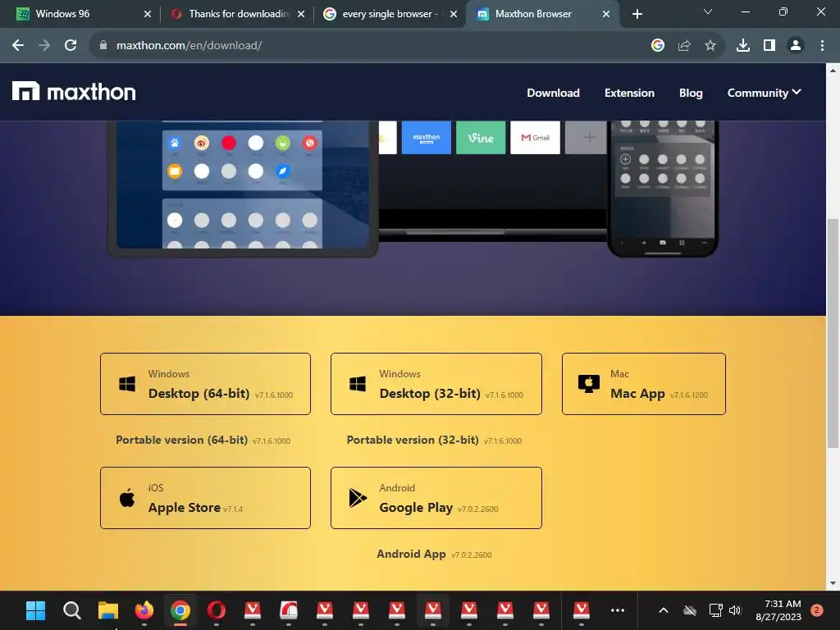Viewport: 840px width, 630px height.
Task: Open Chrome downloads tray icon
Action: (x=743, y=46)
